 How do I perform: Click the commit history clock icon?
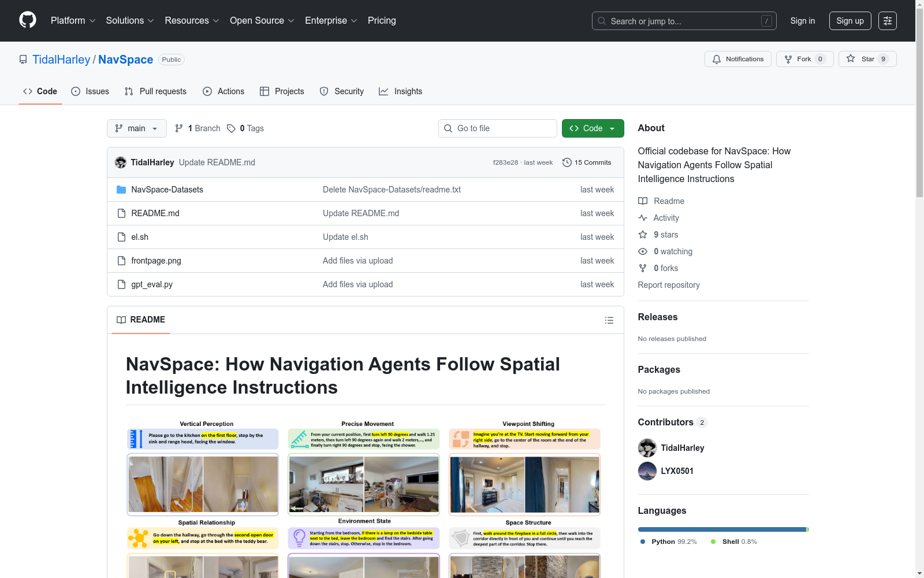coord(567,162)
